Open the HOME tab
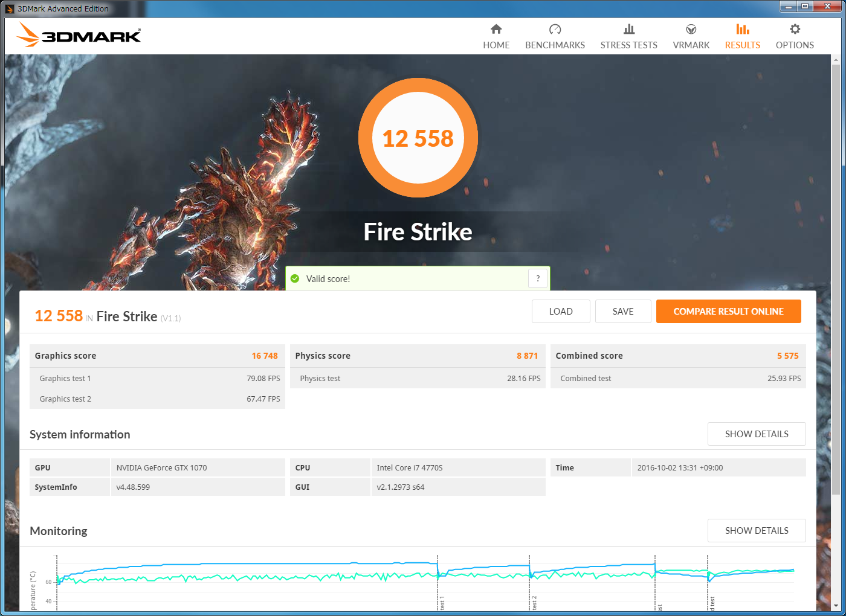This screenshot has height=616, width=846. click(496, 36)
